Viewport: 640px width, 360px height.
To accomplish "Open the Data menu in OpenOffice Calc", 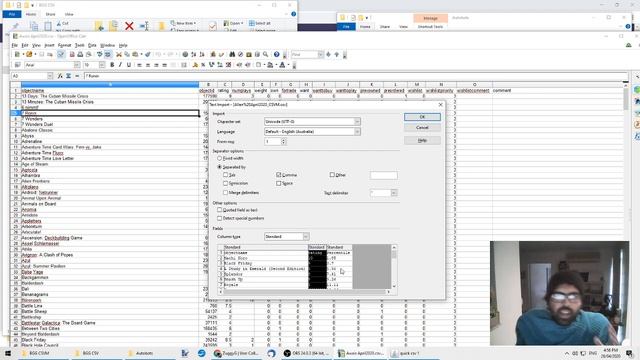I will pos(92,45).
